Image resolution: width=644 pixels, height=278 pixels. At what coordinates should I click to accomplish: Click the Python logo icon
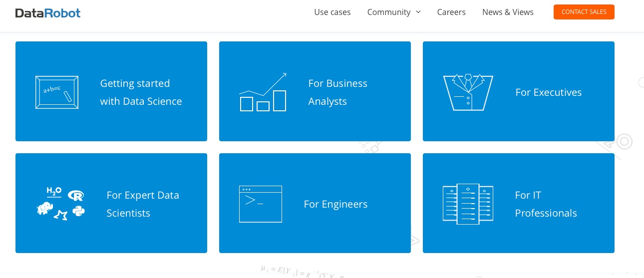tap(78, 211)
